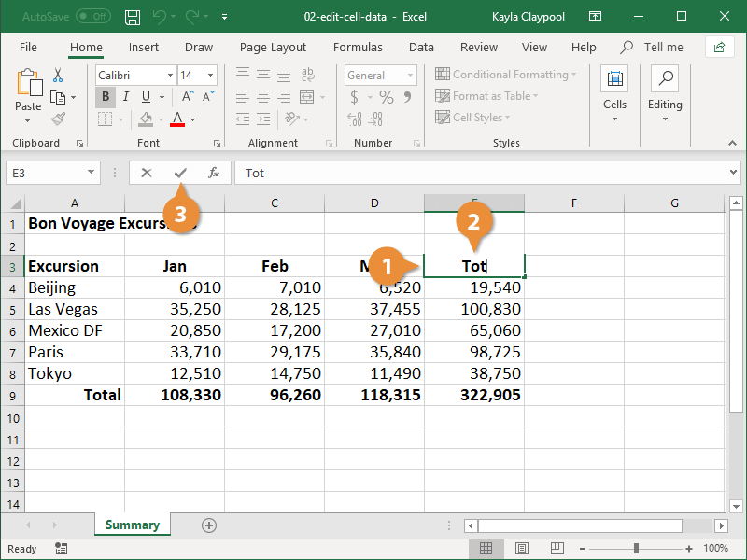Click the Share icon button
Viewport: 747px width, 560px height.
click(719, 48)
